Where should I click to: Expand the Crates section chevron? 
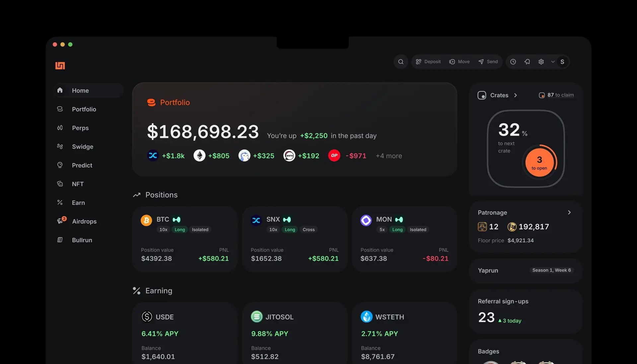click(516, 95)
